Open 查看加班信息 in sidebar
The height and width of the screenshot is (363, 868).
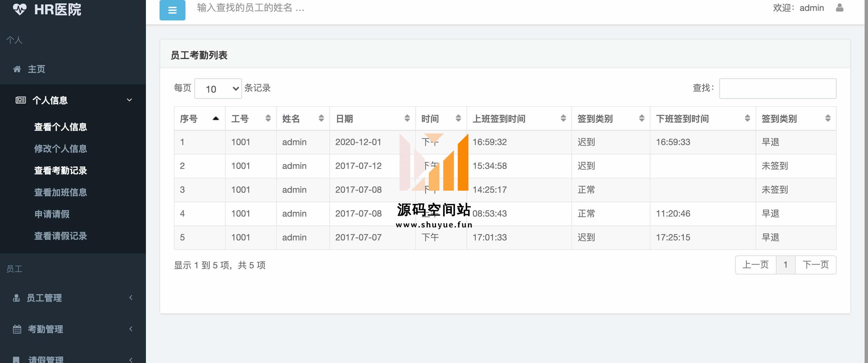(x=61, y=192)
